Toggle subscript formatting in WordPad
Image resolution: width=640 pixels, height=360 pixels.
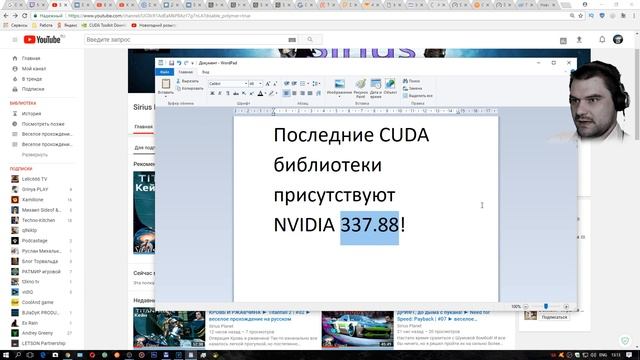coord(244,93)
